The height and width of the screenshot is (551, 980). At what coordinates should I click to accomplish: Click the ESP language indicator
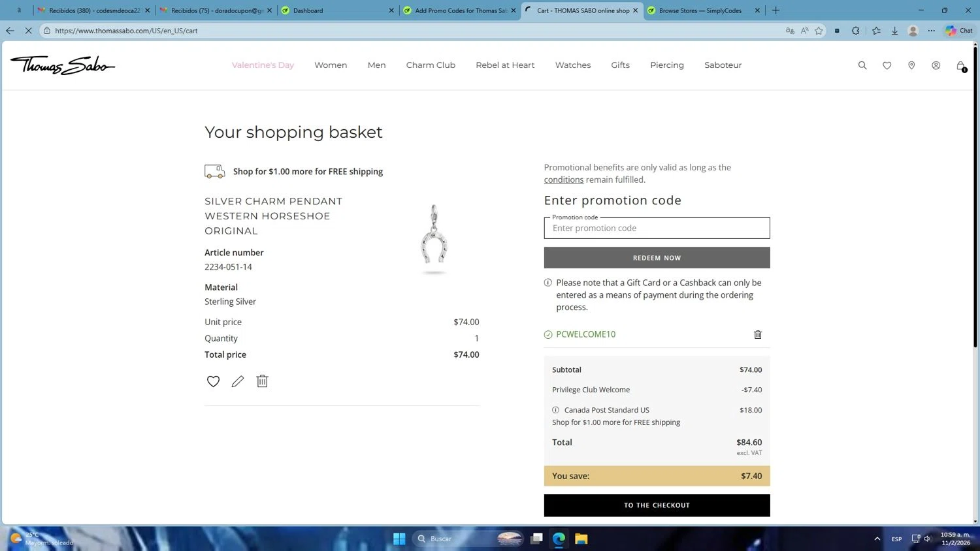point(896,539)
